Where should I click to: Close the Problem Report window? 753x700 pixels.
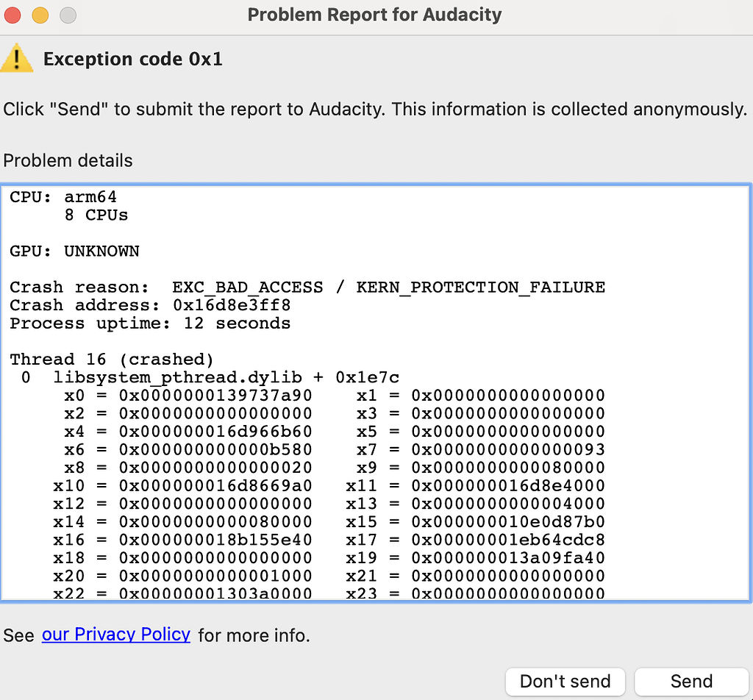click(x=12, y=14)
